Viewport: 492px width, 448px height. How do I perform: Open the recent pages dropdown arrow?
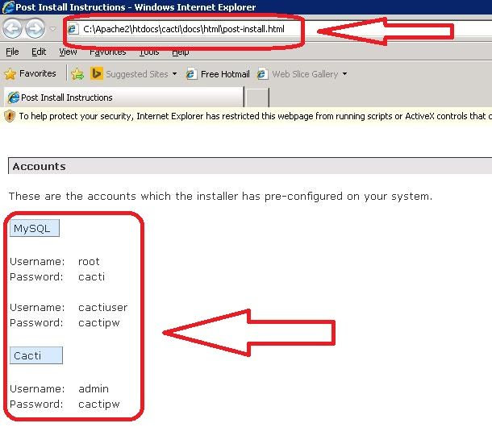(x=53, y=29)
